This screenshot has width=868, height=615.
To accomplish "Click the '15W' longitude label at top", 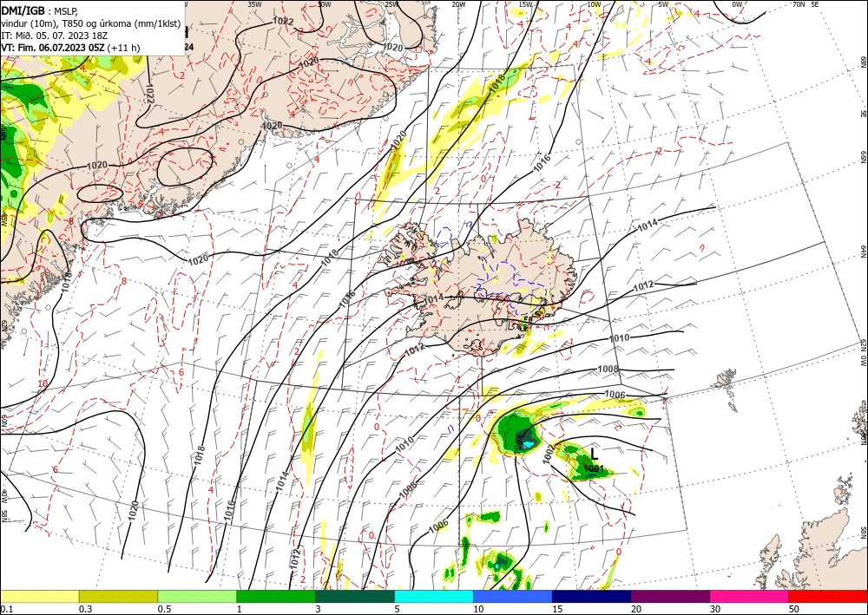I will pyautogui.click(x=526, y=4).
